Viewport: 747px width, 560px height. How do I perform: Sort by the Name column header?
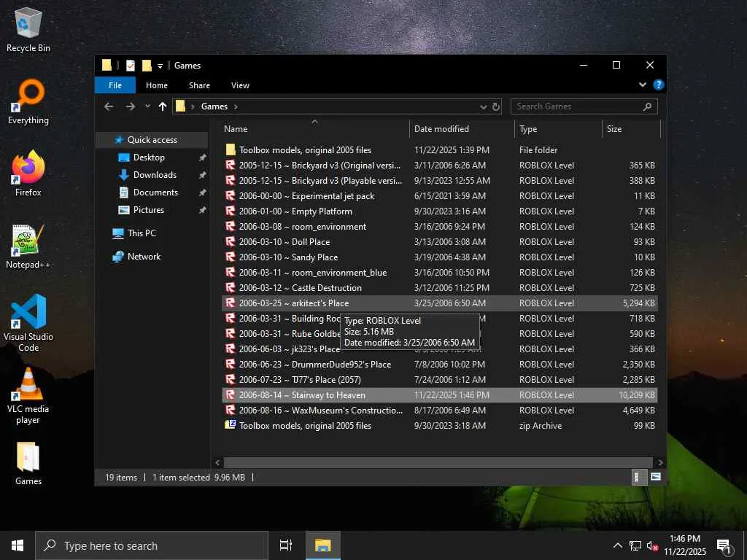314,128
